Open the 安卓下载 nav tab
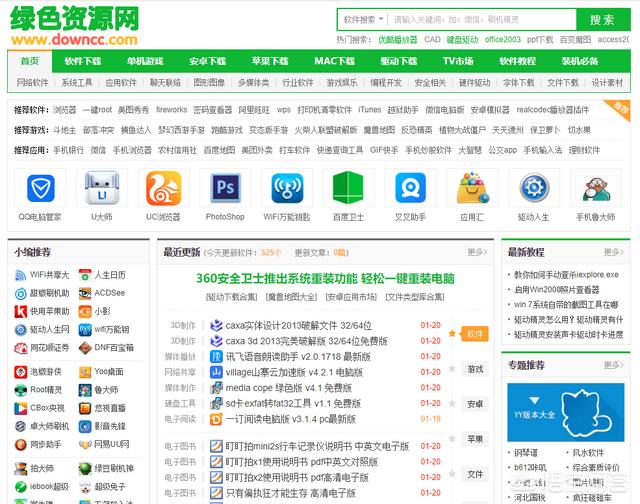 (x=208, y=61)
